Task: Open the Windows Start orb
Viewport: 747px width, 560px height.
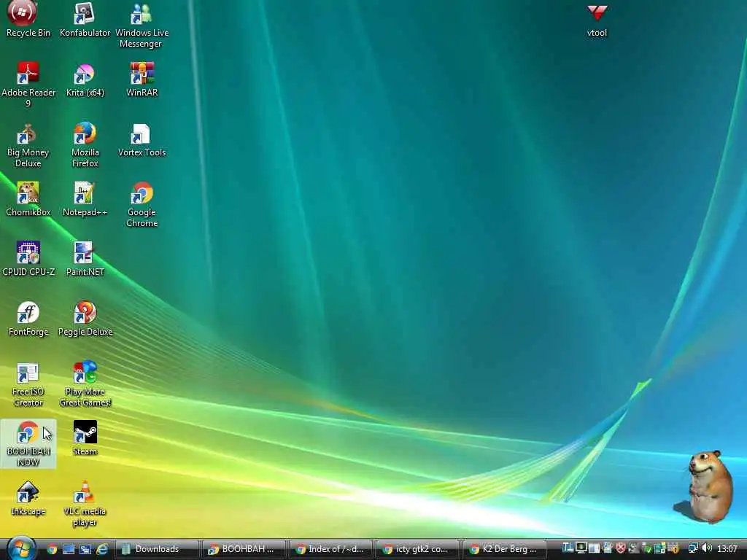Action: 21,548
